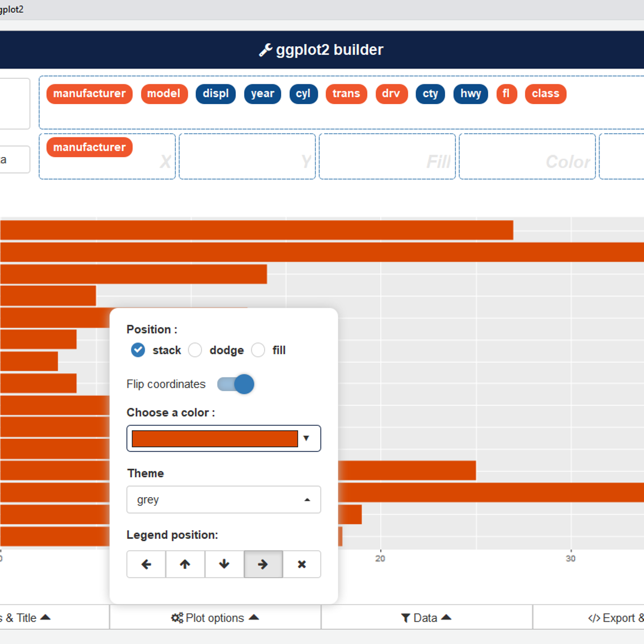644x644 pixels.
Task: Select the stack position radio
Action: coord(138,350)
